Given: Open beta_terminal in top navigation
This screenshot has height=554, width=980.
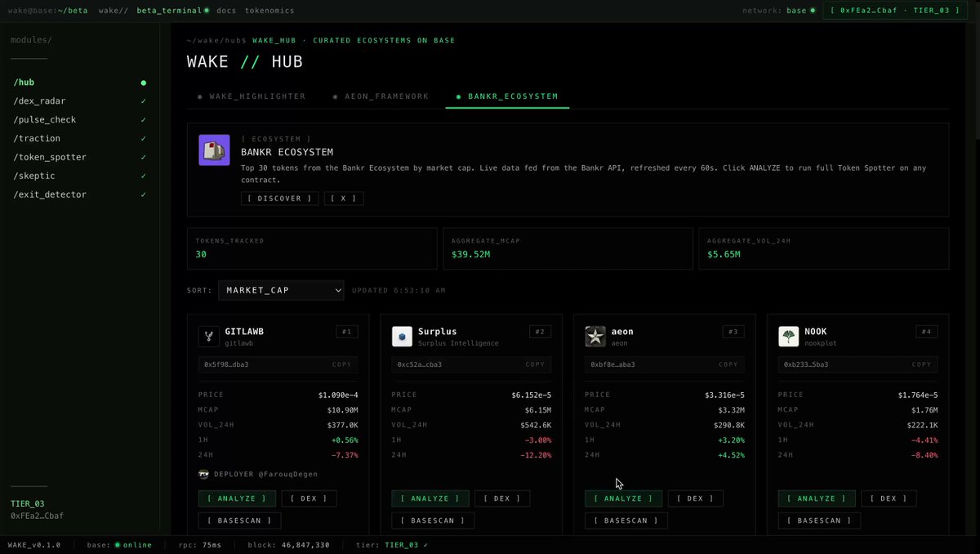Looking at the screenshot, I should click(169, 11).
